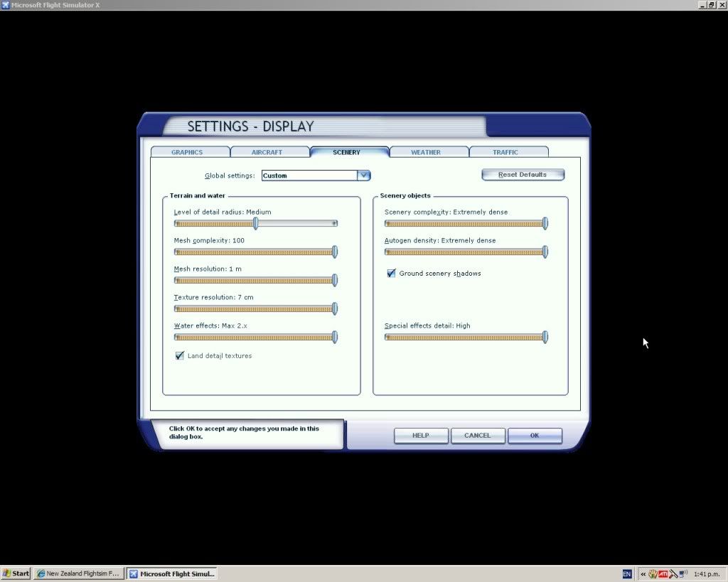Click the hand-shaped tray icon
Viewport: 728px width, 582px height.
(x=653, y=573)
